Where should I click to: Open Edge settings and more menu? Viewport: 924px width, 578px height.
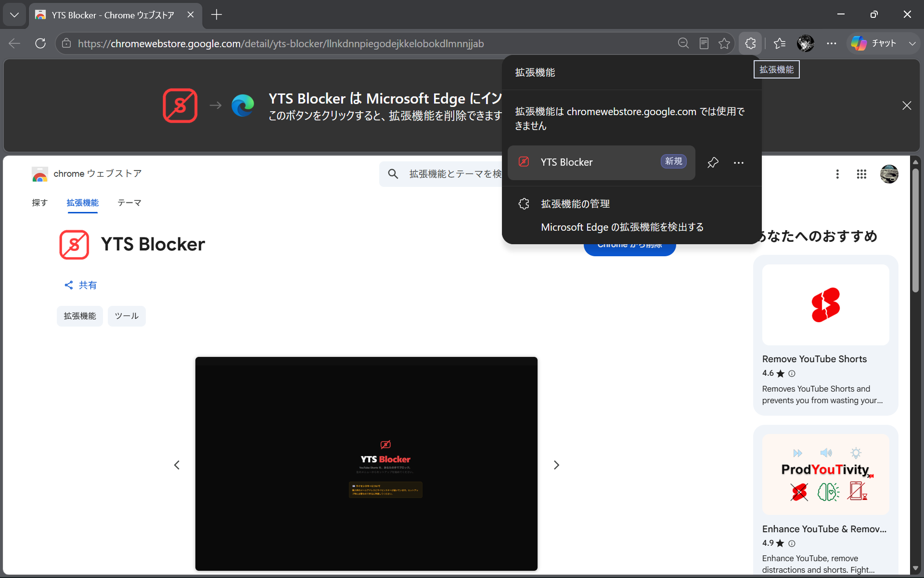832,43
